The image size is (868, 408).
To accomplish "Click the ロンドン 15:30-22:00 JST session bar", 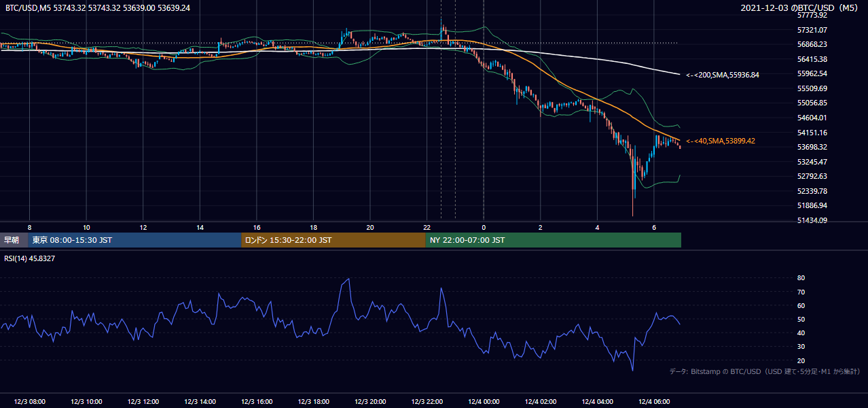I will [x=333, y=240].
